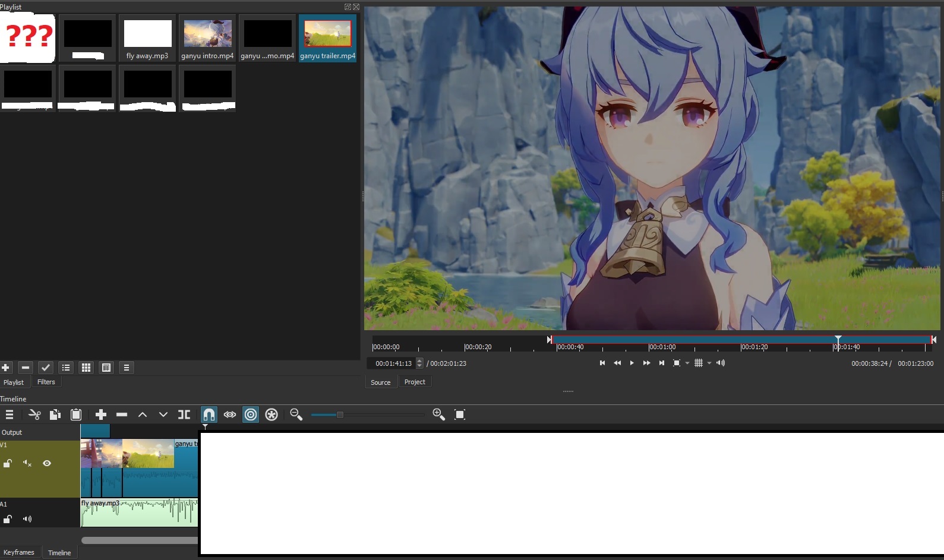Image resolution: width=944 pixels, height=560 pixels.
Task: Switch to the Source tab
Action: [381, 382]
